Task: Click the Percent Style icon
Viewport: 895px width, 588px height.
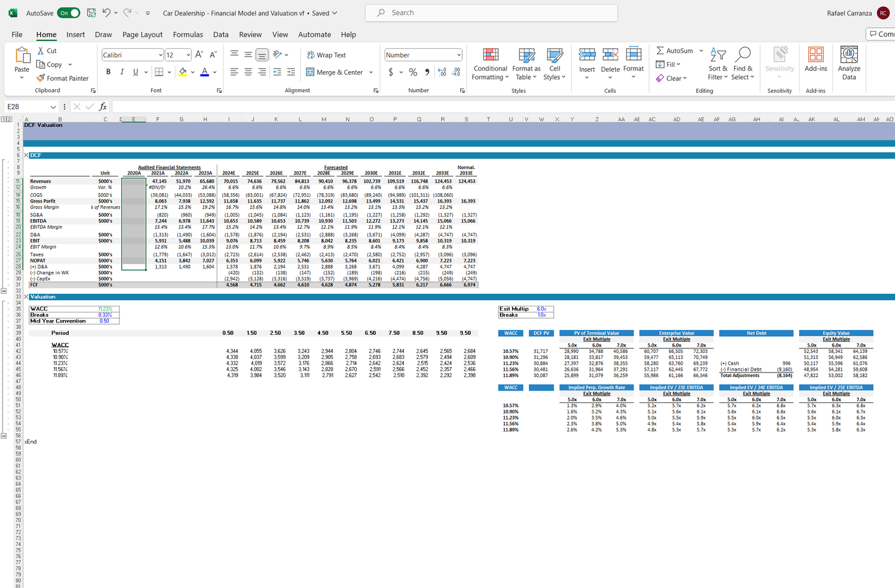Action: tap(413, 72)
